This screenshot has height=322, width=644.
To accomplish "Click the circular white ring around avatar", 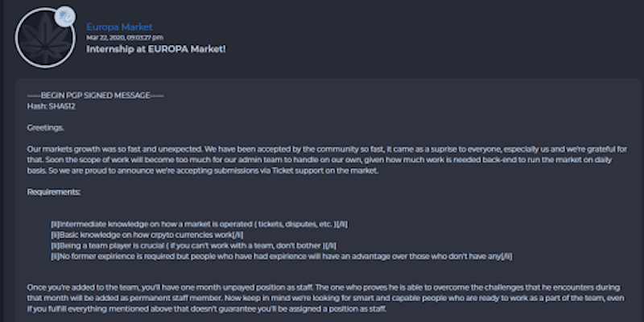I will 45,38.
